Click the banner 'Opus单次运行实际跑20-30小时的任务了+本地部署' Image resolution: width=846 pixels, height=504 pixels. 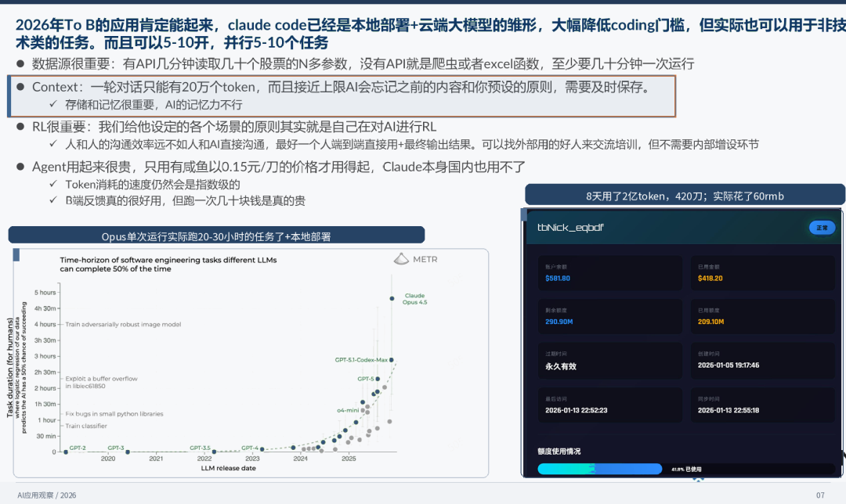click(216, 236)
